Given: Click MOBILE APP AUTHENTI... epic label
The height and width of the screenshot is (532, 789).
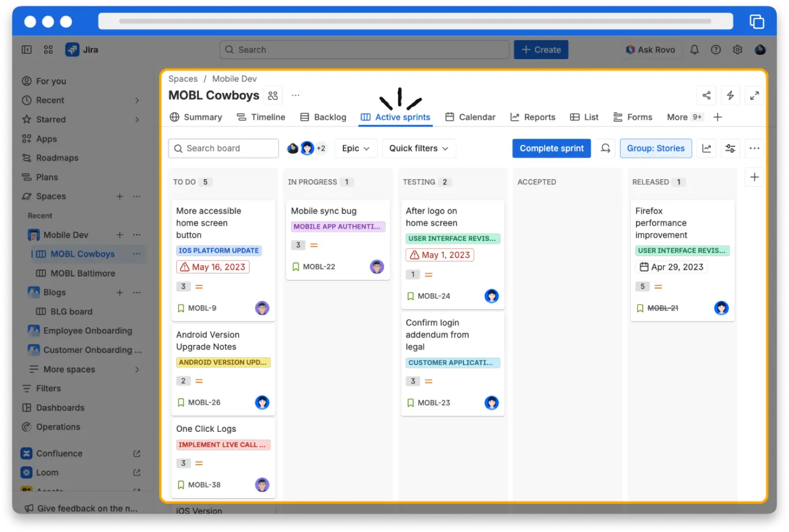Looking at the screenshot, I should 338,226.
